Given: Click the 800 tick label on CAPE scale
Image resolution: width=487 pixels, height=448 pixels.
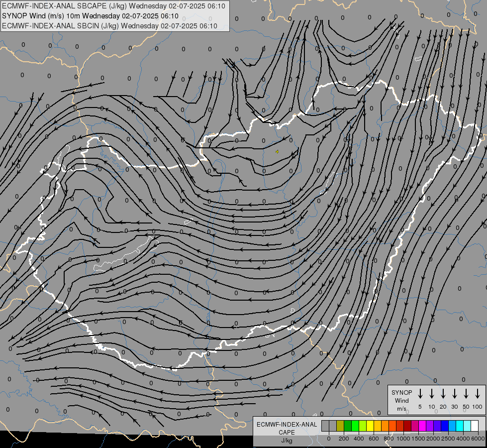Looking at the screenshot, I should pos(389,439).
